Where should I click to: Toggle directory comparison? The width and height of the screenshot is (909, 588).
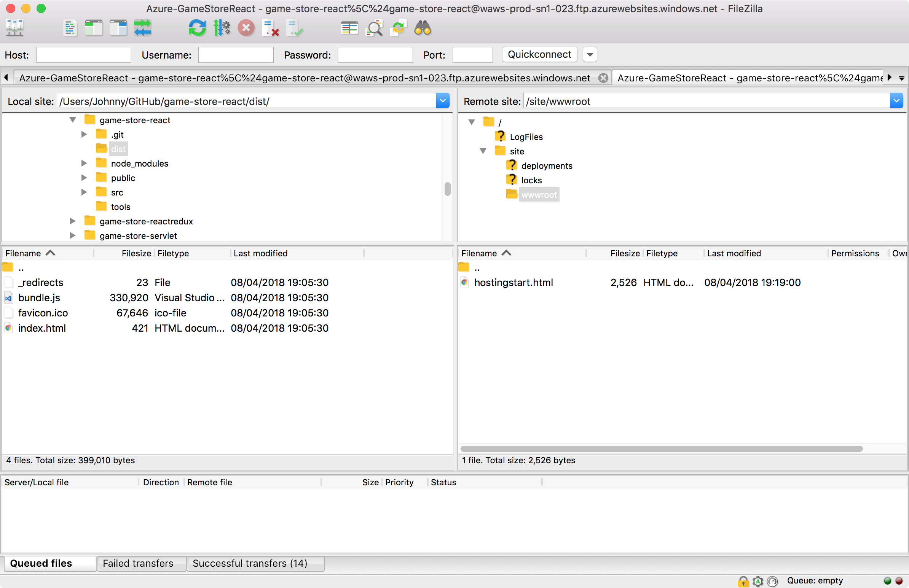(x=374, y=28)
